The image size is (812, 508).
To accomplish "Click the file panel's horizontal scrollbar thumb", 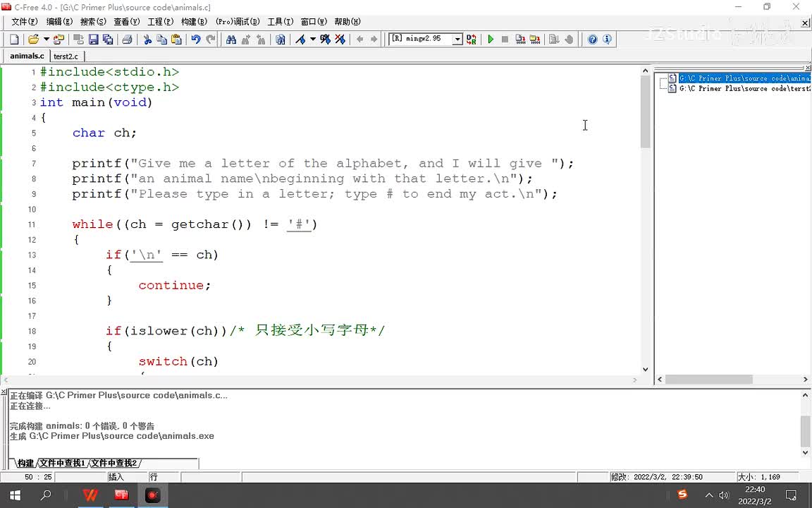I will coord(708,380).
